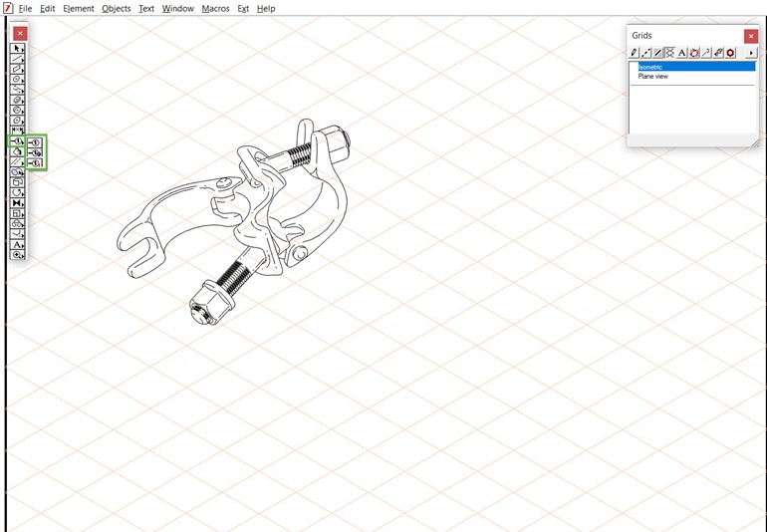The image size is (767, 532).
Task: Choose the callout tool in the toolbox
Action: (18, 141)
